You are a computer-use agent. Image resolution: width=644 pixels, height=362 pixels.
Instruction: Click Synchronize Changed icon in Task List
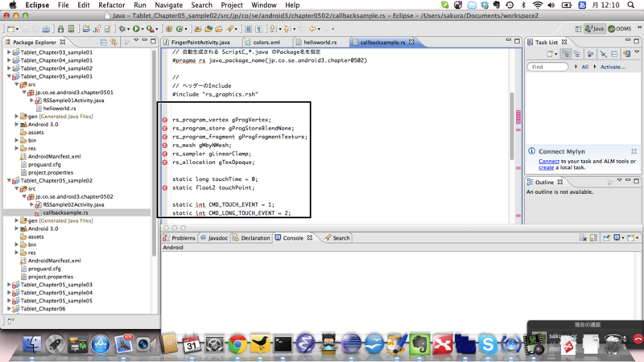626,54
